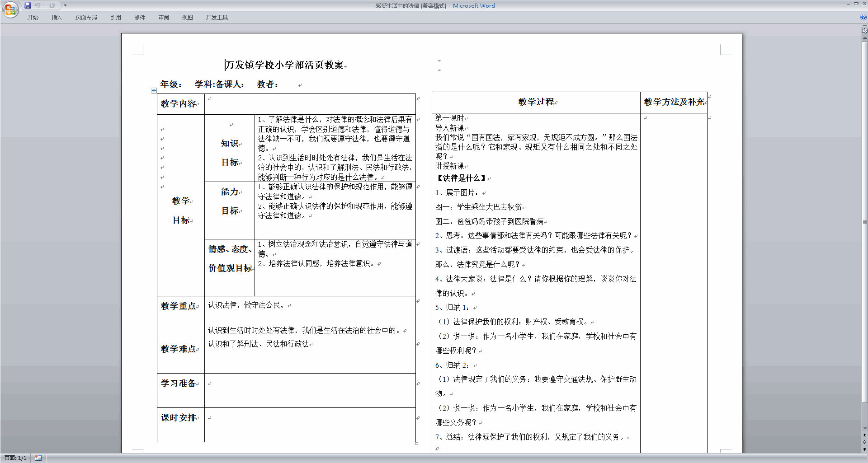The width and height of the screenshot is (868, 463).
Task: Expand Customize Quick Access Toolbar dropdown
Action: (65, 5)
